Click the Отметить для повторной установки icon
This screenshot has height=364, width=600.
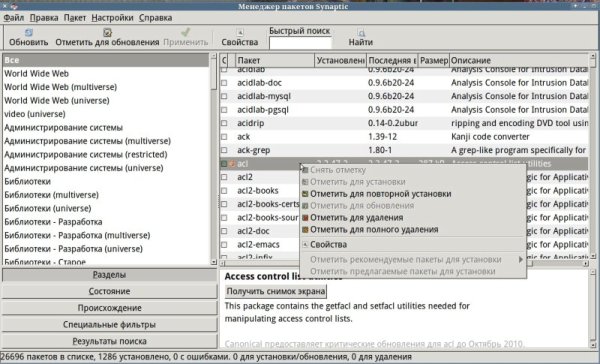pos(305,194)
